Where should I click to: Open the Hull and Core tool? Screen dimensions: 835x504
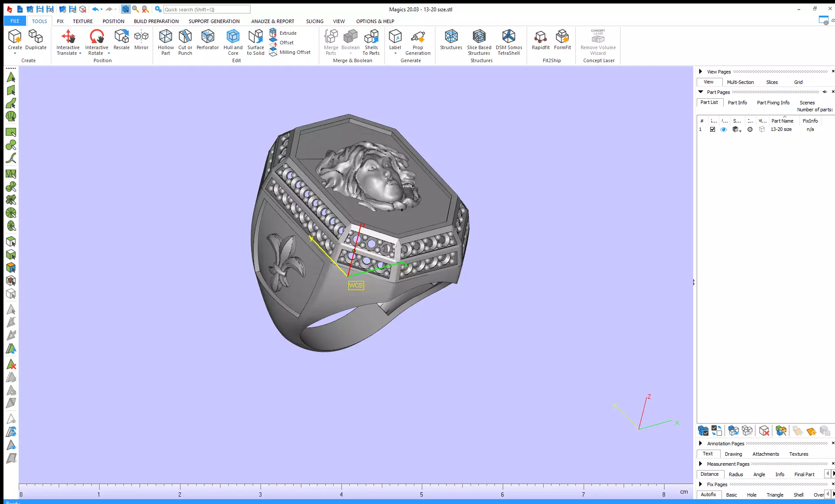[x=233, y=42]
